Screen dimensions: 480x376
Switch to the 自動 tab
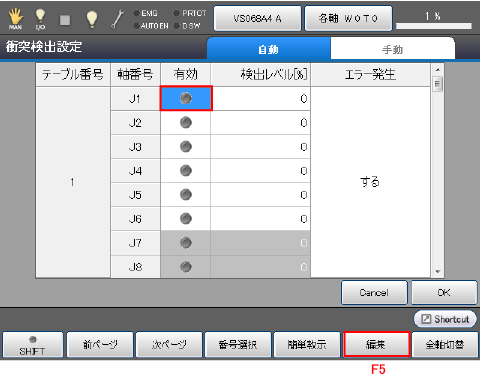269,49
